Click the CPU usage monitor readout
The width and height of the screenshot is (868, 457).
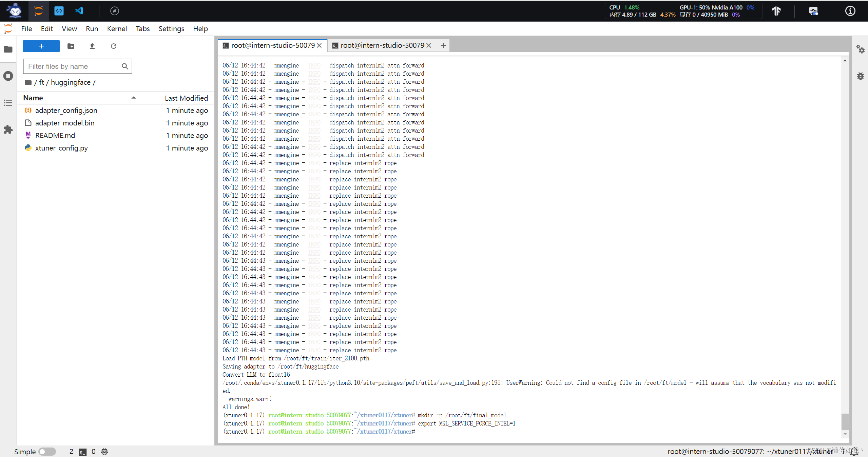pos(624,7)
